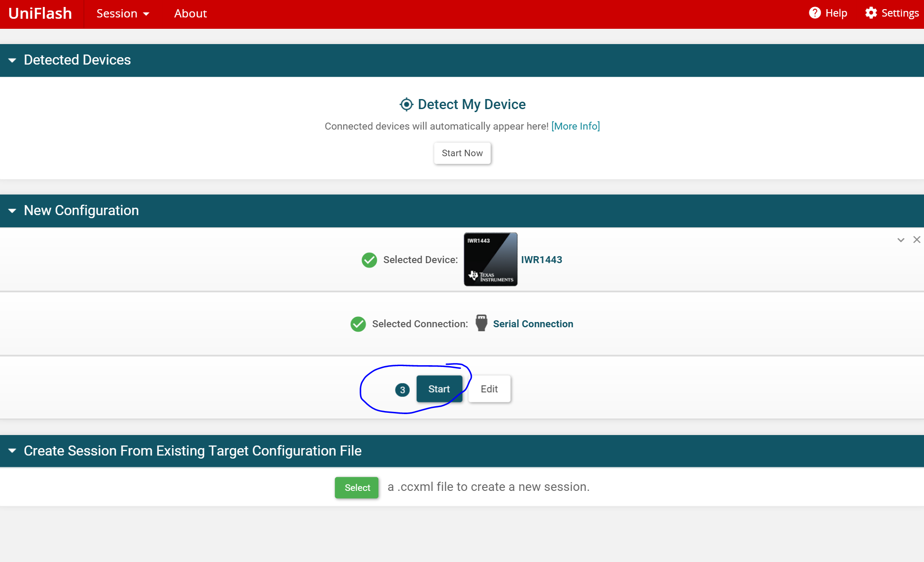This screenshot has width=924, height=562.
Task: Click the IWR1443 device name link
Action: (542, 260)
